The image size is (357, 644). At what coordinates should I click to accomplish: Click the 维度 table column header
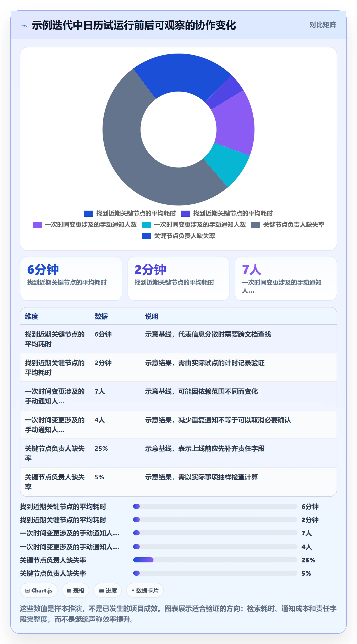coord(32,316)
